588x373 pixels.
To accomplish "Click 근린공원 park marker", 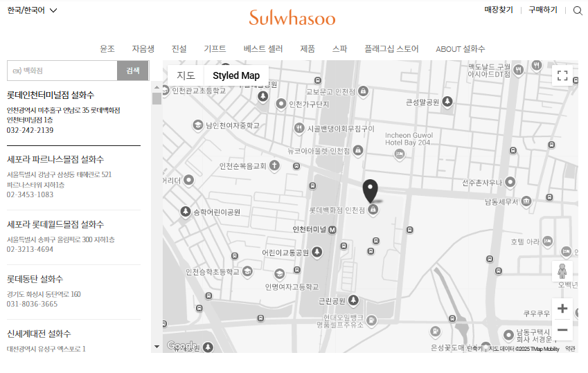I will [x=353, y=300].
